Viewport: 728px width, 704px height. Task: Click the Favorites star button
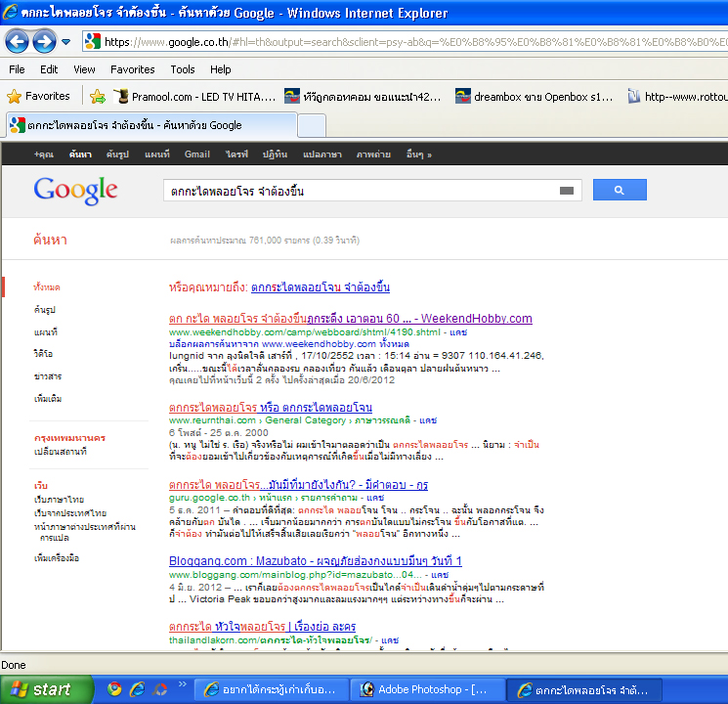[39, 97]
